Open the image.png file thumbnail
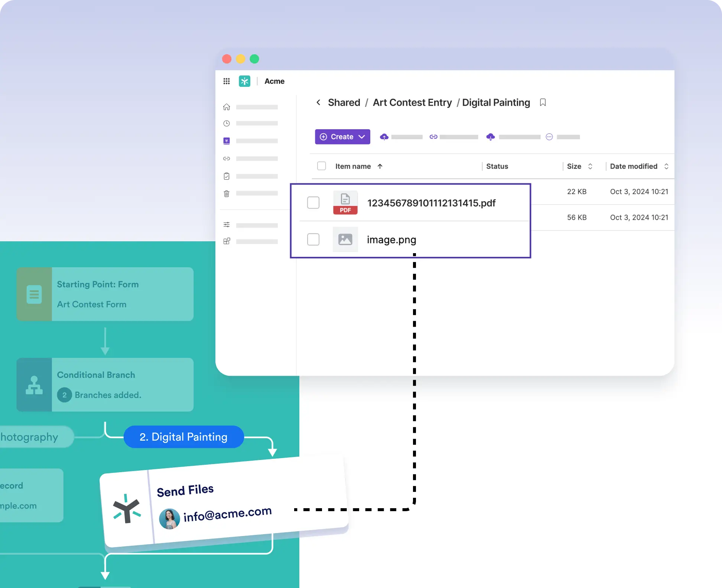Image resolution: width=722 pixels, height=588 pixels. pos(345,239)
